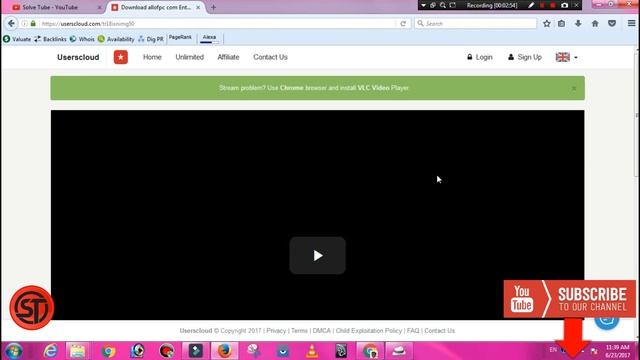Click the Sign Up link

524,57
